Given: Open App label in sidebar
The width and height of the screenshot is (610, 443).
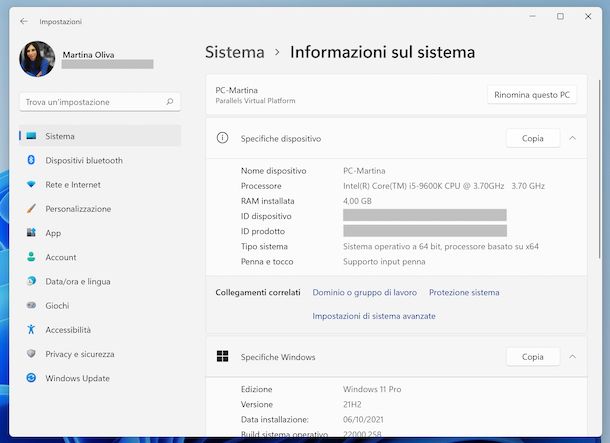Looking at the screenshot, I should 53,233.
